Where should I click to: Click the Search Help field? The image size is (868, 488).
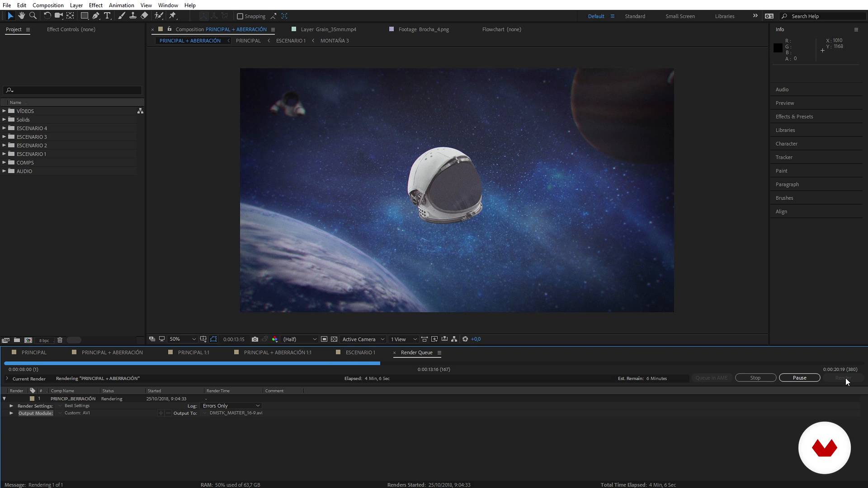823,16
